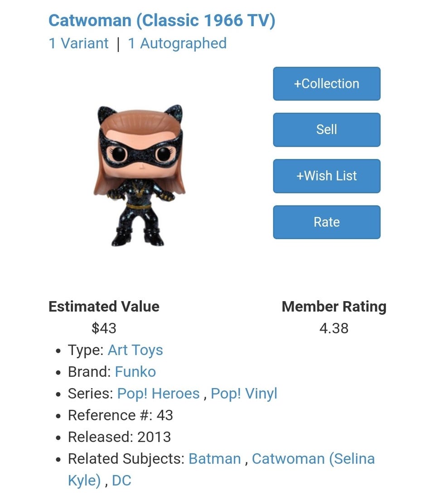Select the Funko brand link

tap(135, 372)
